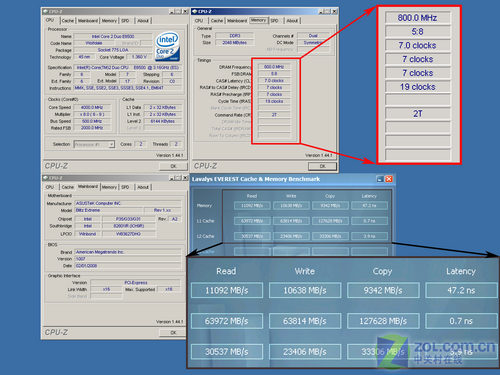Image resolution: width=500 pixels, height=375 pixels.
Task: Click the DRAM Frequency field in the CPU-Z Timings group
Action: [x=274, y=67]
